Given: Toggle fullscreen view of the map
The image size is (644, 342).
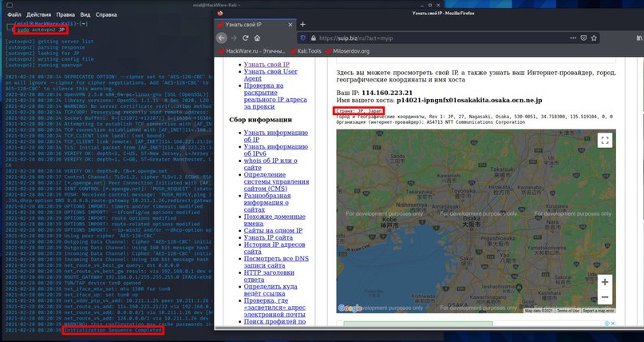Looking at the screenshot, I should click(x=605, y=140).
